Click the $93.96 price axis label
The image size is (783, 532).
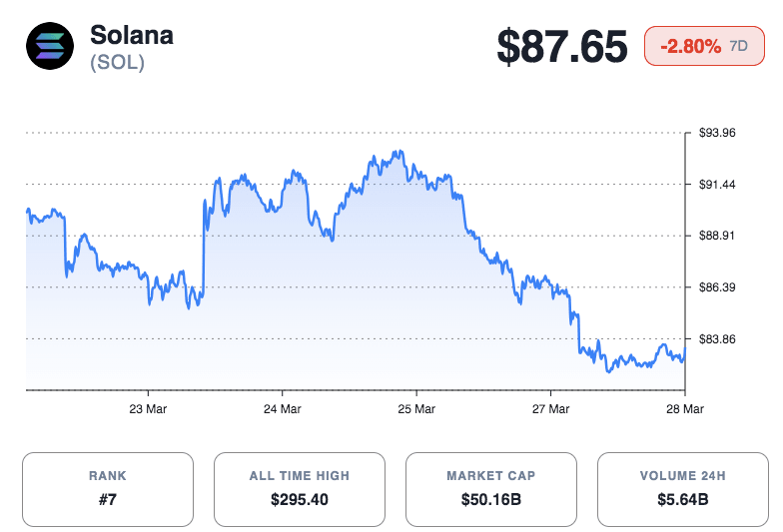pyautogui.click(x=716, y=133)
